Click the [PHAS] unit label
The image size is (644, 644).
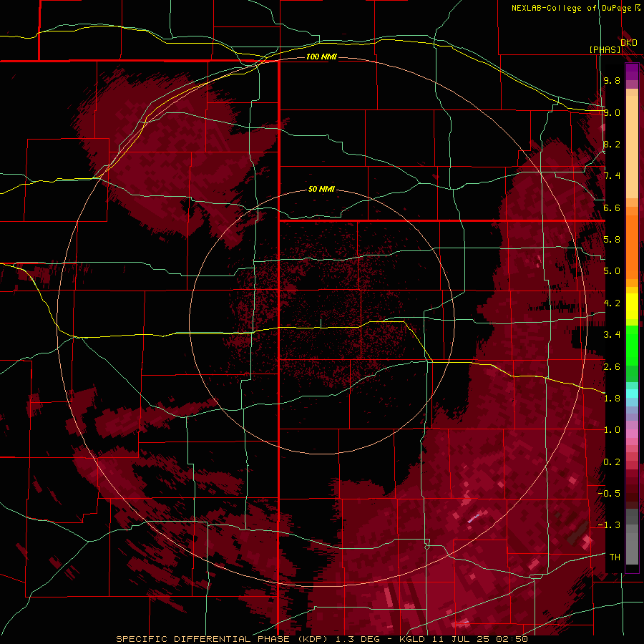[605, 49]
